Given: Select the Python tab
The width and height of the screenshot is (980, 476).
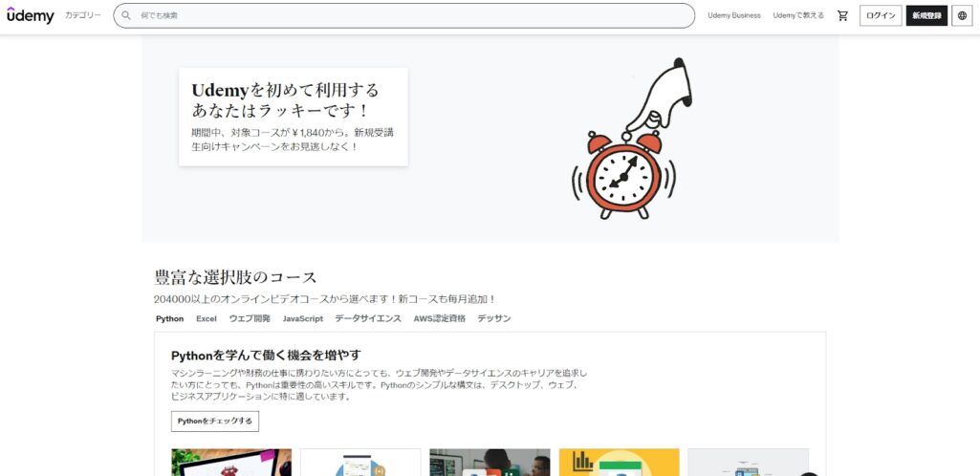Looking at the screenshot, I should [169, 318].
